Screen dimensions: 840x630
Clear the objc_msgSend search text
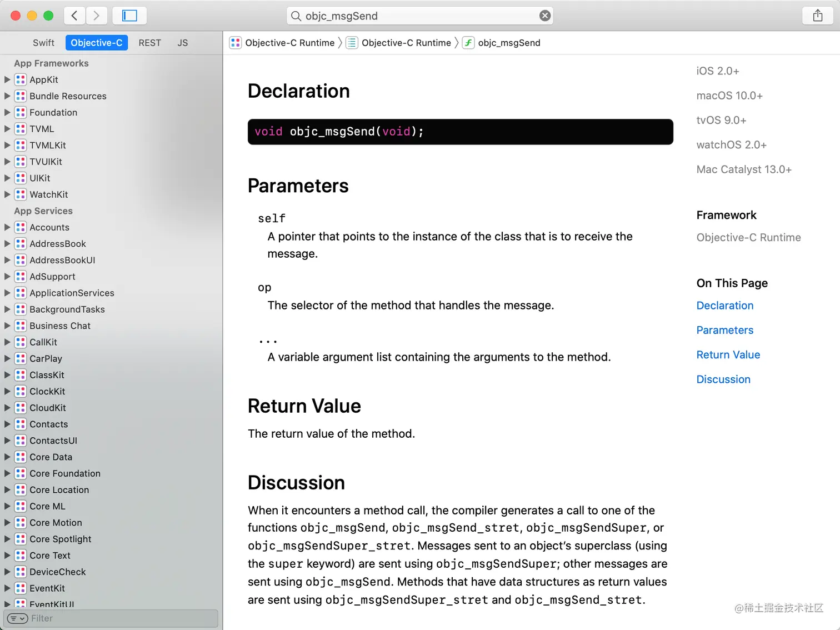coord(545,16)
